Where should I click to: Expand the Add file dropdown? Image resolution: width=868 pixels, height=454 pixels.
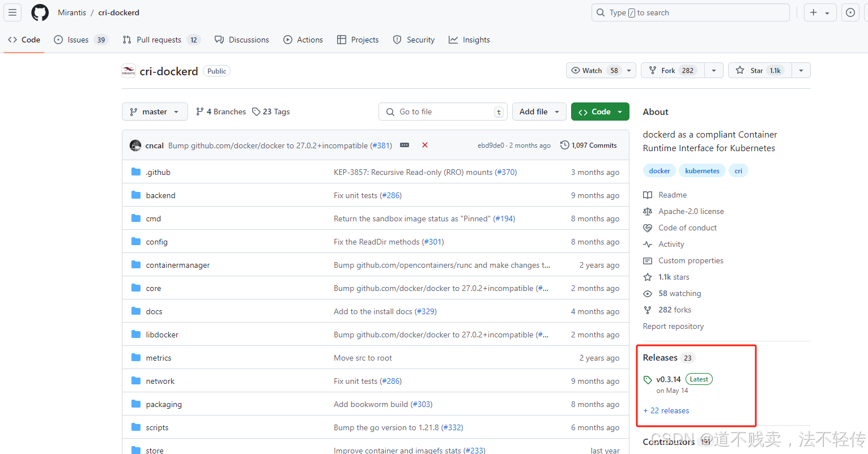coord(539,112)
